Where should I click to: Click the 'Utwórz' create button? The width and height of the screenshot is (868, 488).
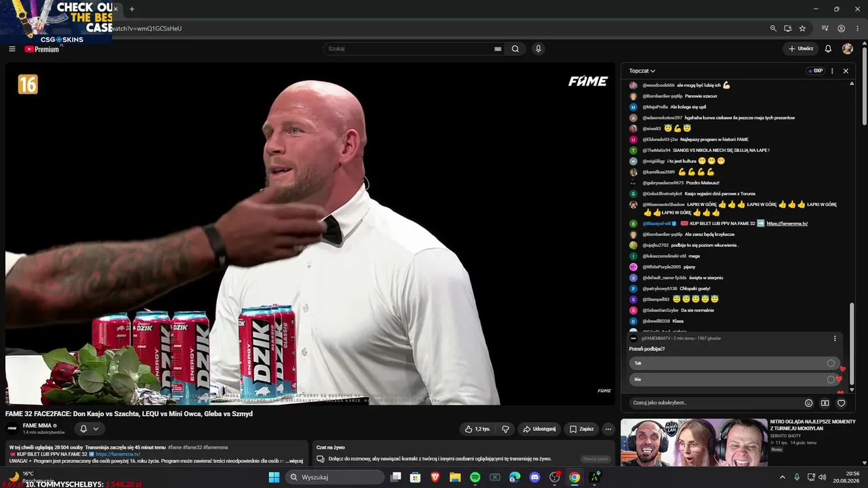click(x=800, y=49)
